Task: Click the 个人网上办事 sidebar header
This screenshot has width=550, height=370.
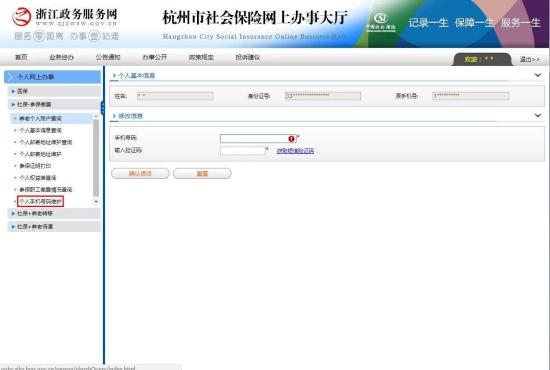Action: (52, 77)
